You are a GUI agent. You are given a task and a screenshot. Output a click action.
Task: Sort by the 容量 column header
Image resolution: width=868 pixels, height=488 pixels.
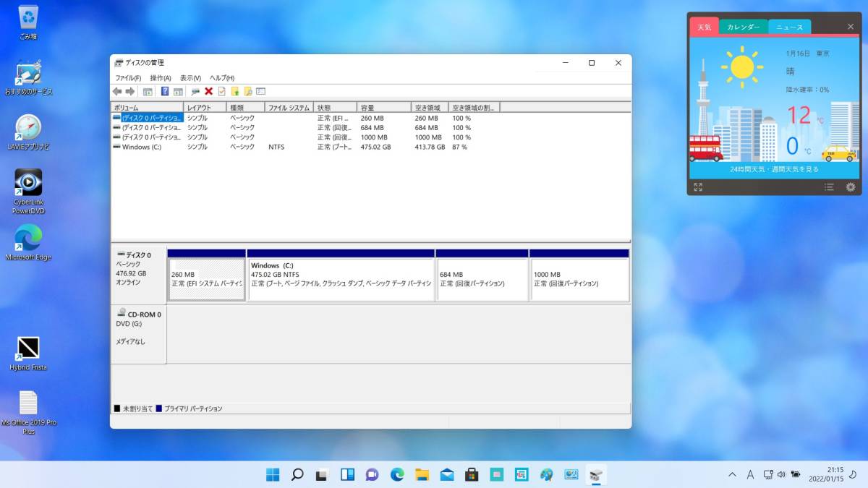[383, 108]
